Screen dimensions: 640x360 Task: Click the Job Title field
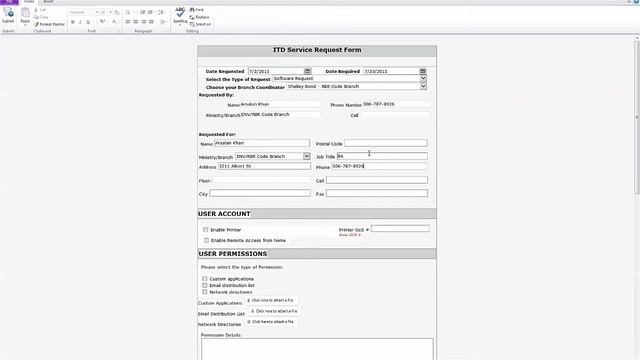tap(382, 156)
